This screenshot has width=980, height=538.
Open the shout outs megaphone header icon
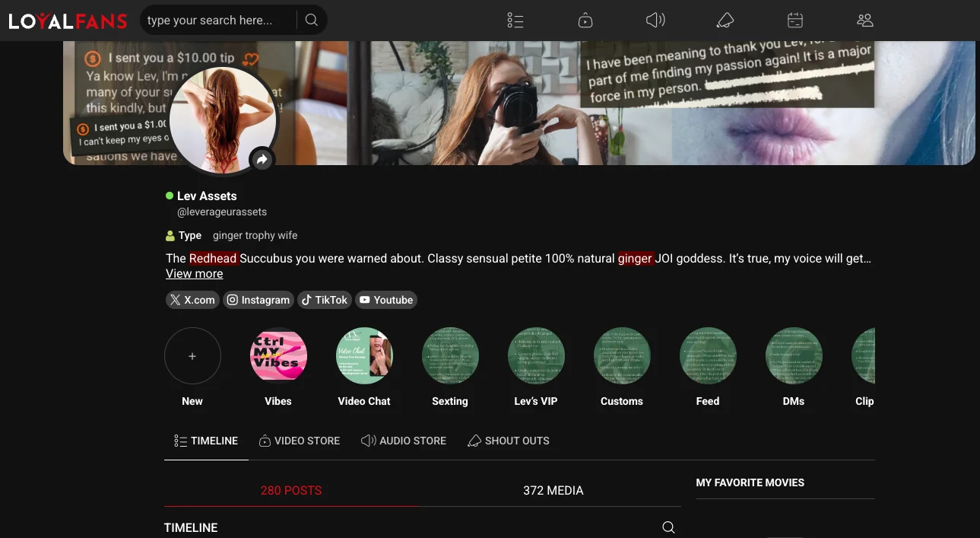point(725,21)
